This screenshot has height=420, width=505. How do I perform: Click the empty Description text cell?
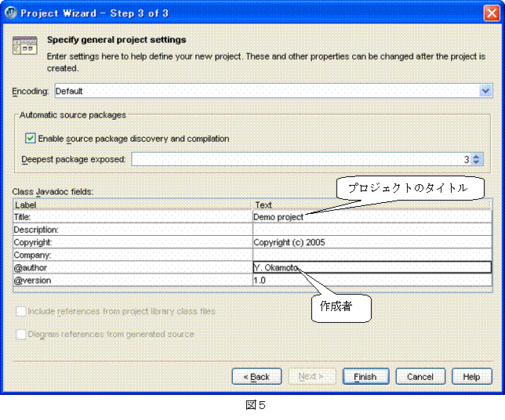click(372, 230)
